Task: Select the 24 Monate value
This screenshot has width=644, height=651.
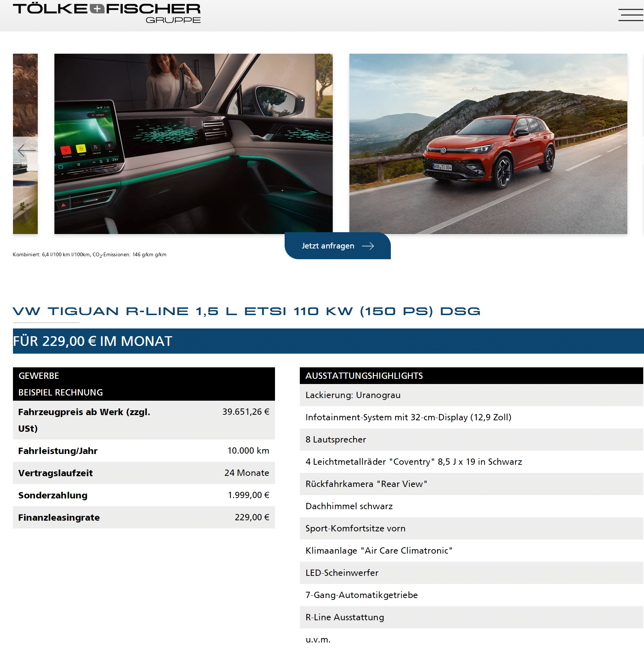Action: [x=247, y=473]
